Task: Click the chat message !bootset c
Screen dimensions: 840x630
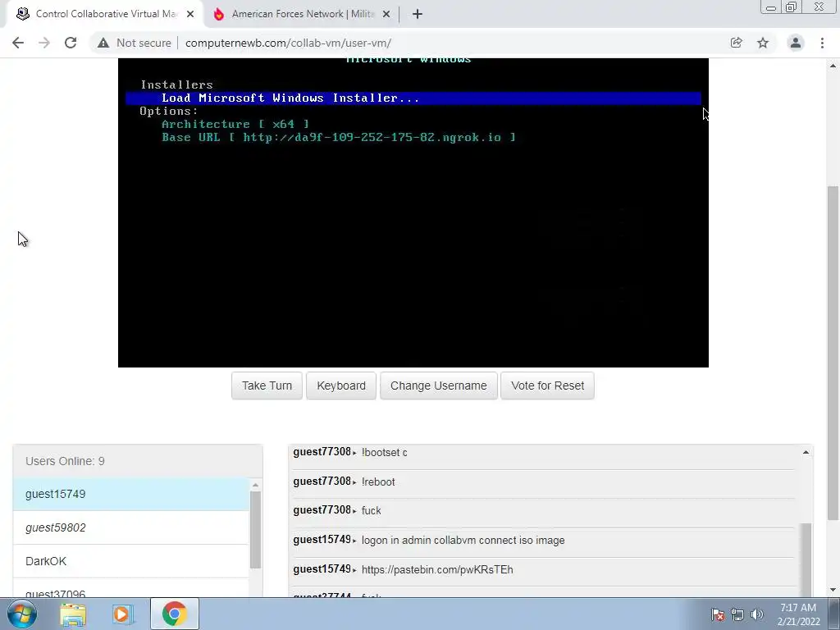Action: pyautogui.click(x=384, y=453)
